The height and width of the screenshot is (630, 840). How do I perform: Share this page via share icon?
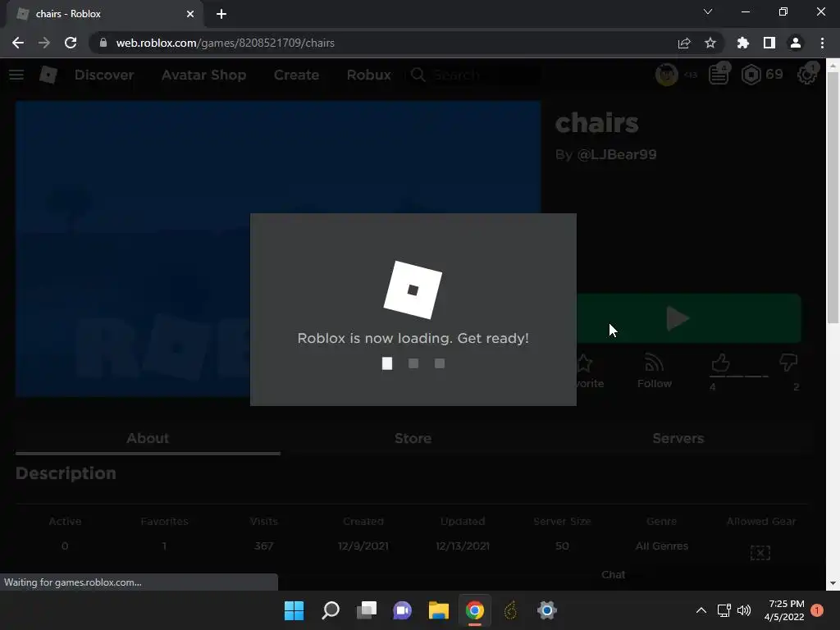(684, 43)
